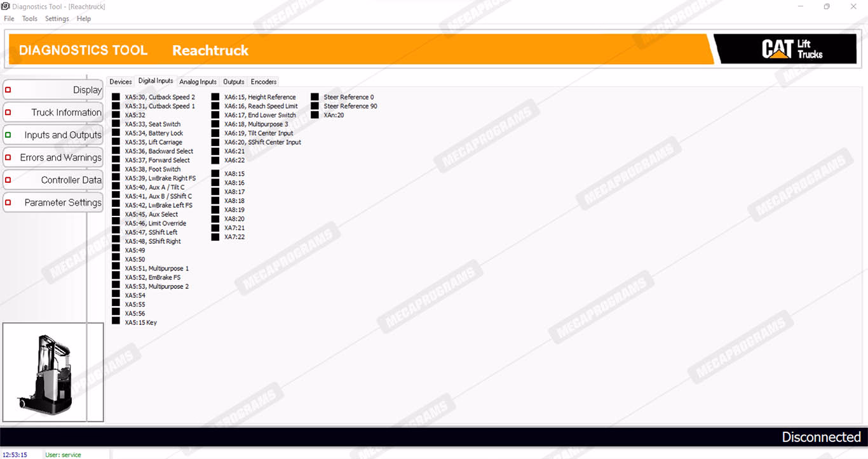868x459 pixels.
Task: Click the XA6:20, SShift Center Input label
Action: point(262,142)
